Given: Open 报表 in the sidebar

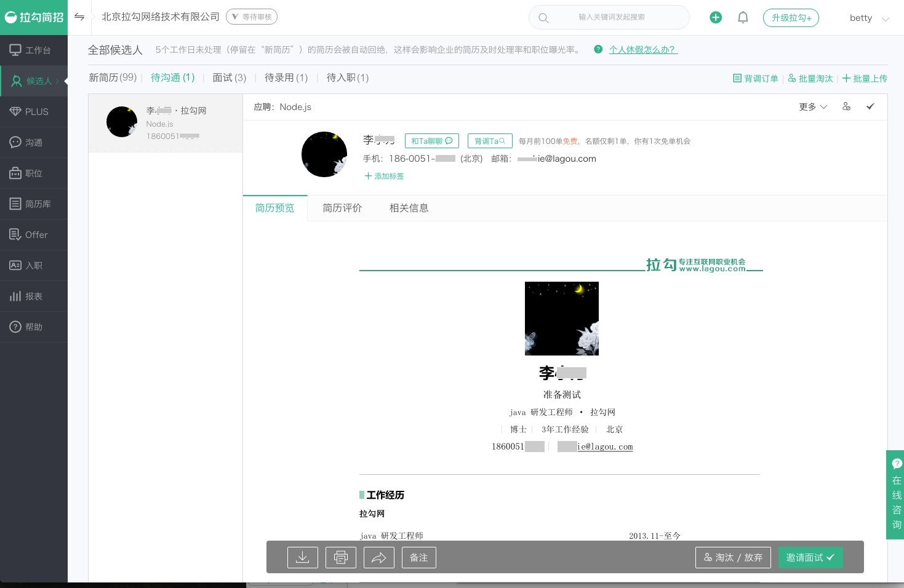Looking at the screenshot, I should coord(34,296).
